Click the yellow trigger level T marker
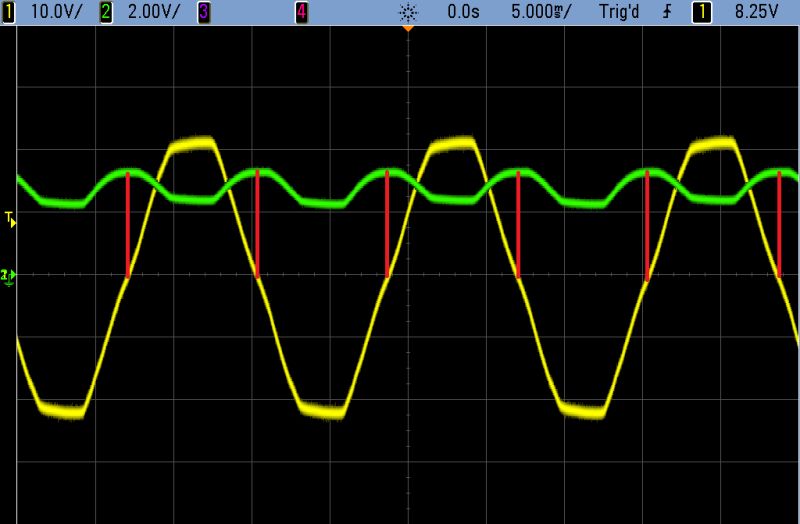Screen dimensions: 800x524 tap(10, 220)
